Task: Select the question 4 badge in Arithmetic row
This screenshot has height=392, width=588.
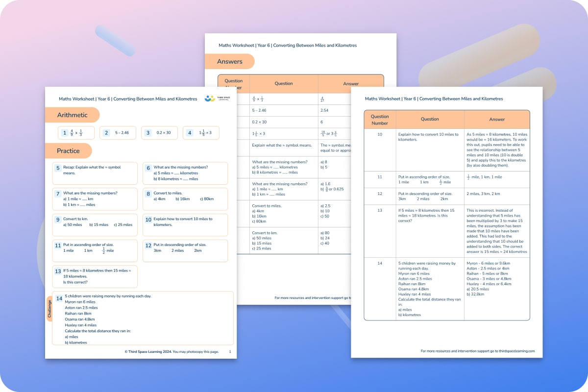Action: point(190,132)
